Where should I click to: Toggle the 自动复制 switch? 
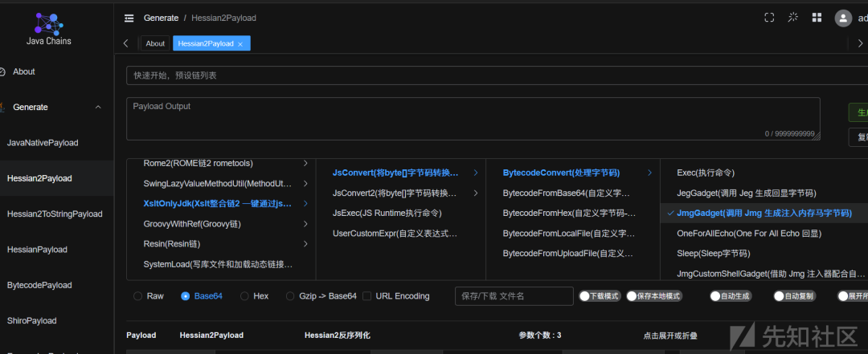(794, 296)
